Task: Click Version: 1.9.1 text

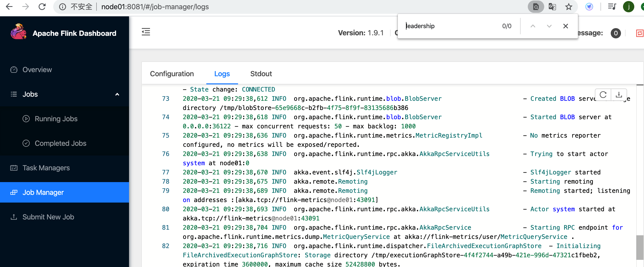Action: pyautogui.click(x=361, y=33)
